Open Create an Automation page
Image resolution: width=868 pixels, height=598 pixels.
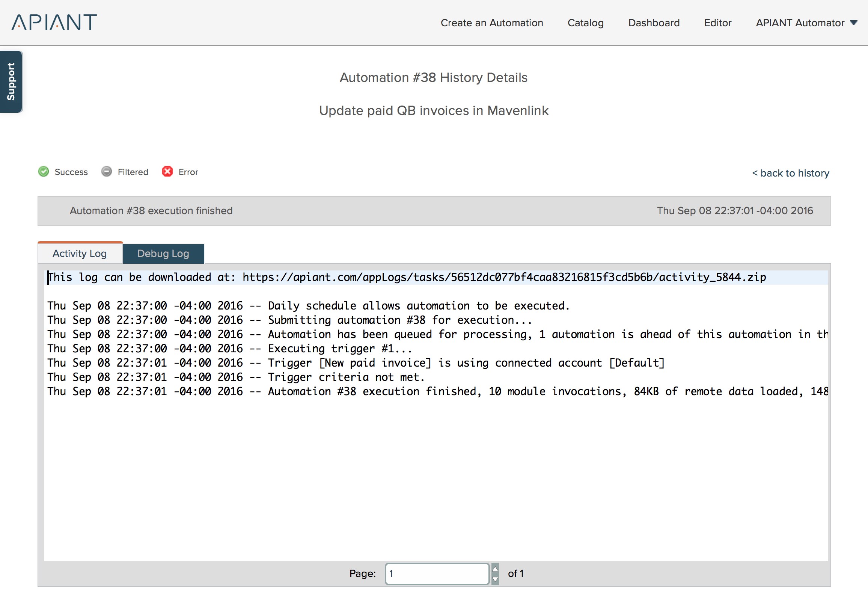pos(492,23)
